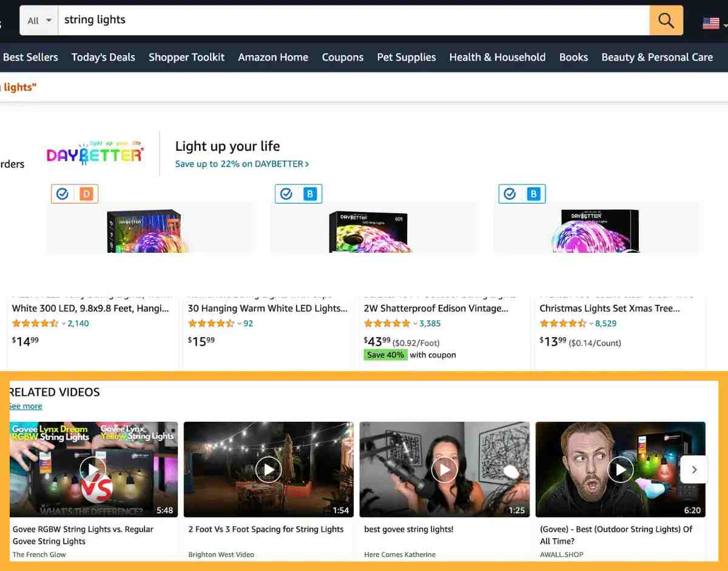Navigate to Pet Supplies
This screenshot has height=571, width=728.
(x=406, y=57)
